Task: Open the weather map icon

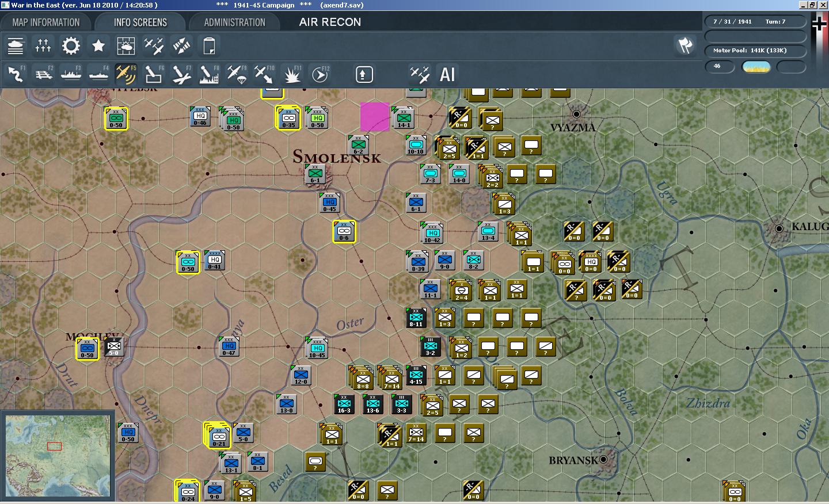Action: (126, 45)
